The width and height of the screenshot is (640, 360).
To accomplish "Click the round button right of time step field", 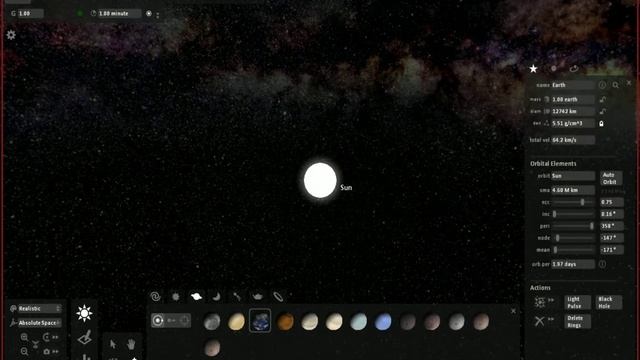I will [x=149, y=13].
